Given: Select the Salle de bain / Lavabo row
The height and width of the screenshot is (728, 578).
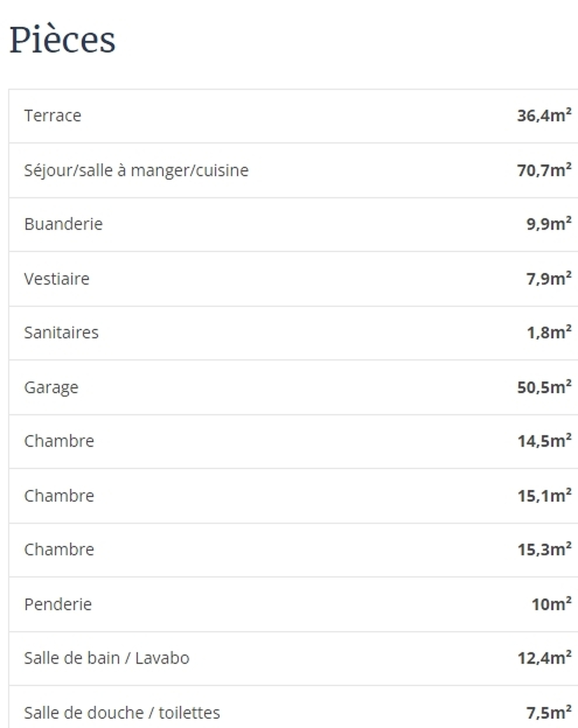Looking at the screenshot, I should click(x=293, y=659).
